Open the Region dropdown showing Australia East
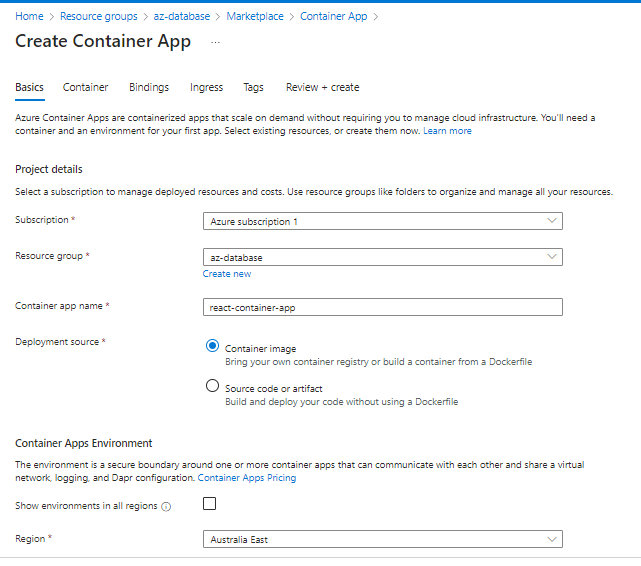The width and height of the screenshot is (641, 566). pyautogui.click(x=383, y=539)
